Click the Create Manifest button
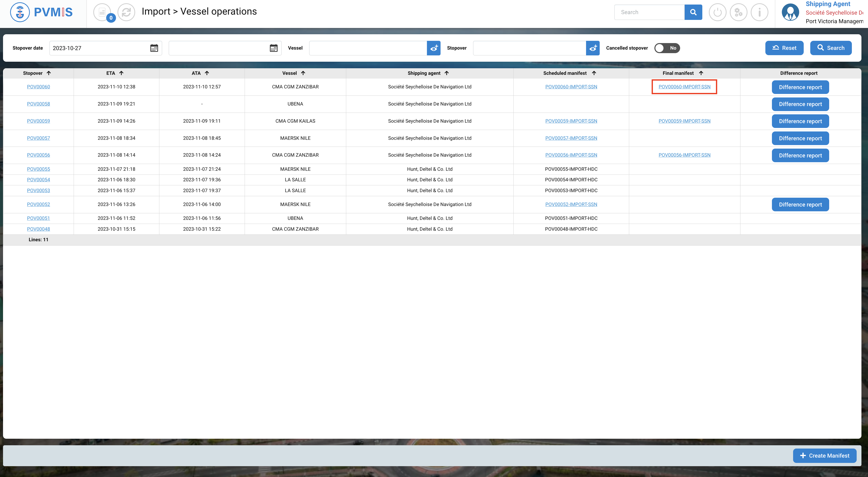This screenshot has height=477, width=868. pos(824,455)
